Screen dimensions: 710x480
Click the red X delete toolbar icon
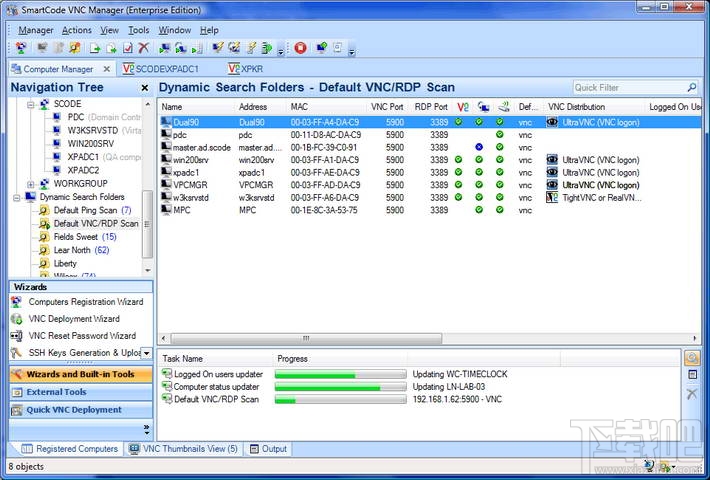144,48
